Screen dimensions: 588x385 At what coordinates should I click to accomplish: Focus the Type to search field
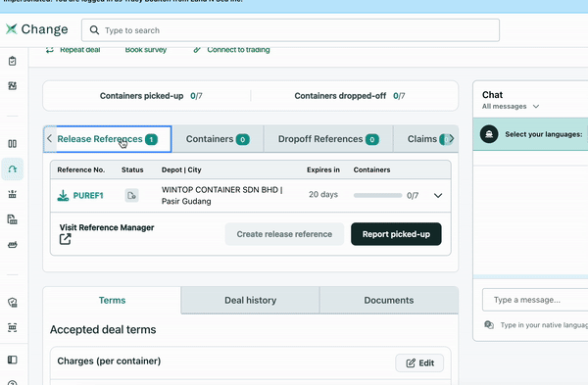coord(290,30)
